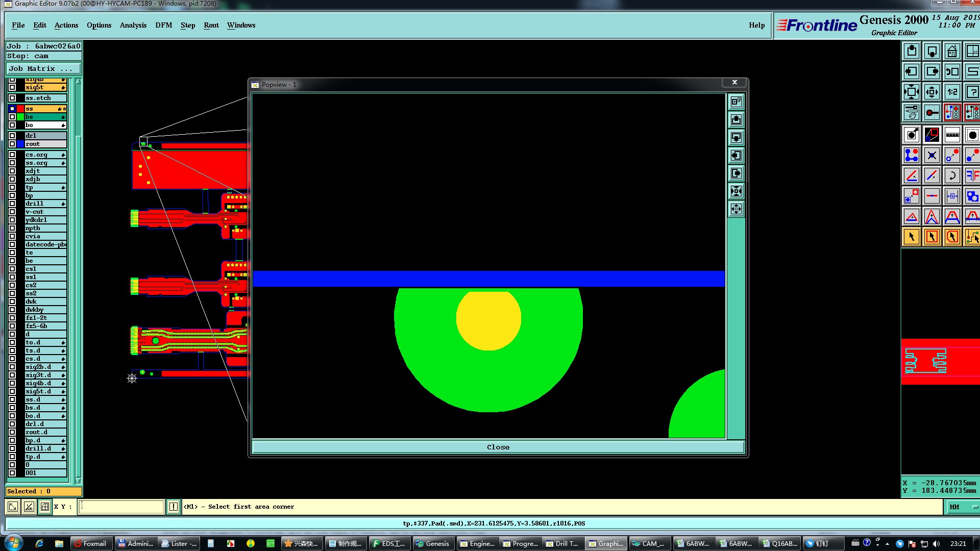
Task: Open the Job Matrix ... selector
Action: pyautogui.click(x=43, y=68)
